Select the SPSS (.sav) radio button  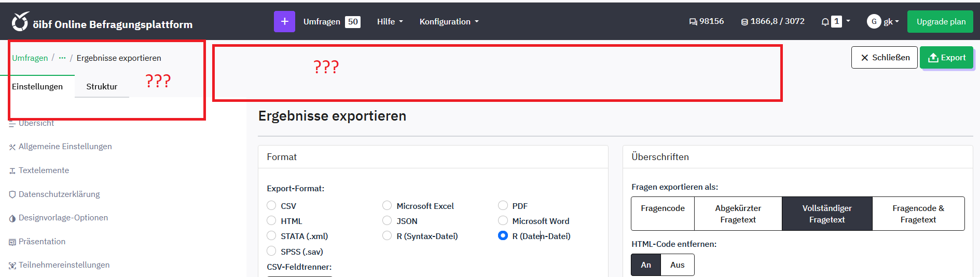(x=271, y=252)
